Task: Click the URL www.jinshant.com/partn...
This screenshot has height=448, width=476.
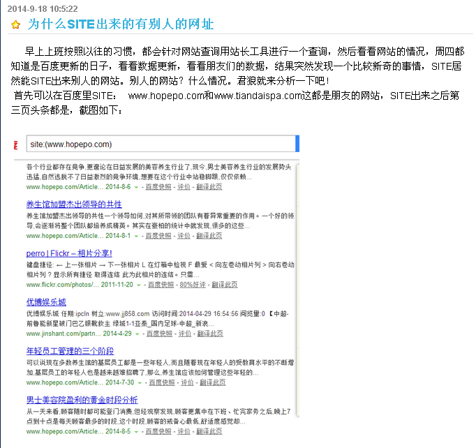Action: tap(63, 334)
